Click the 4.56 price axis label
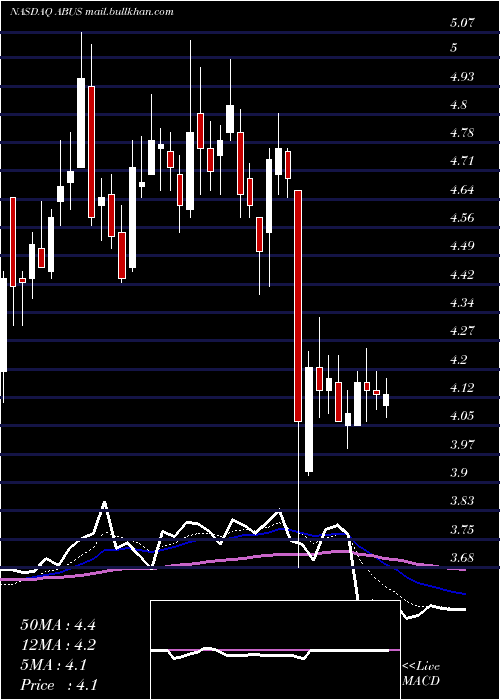 pos(462,218)
